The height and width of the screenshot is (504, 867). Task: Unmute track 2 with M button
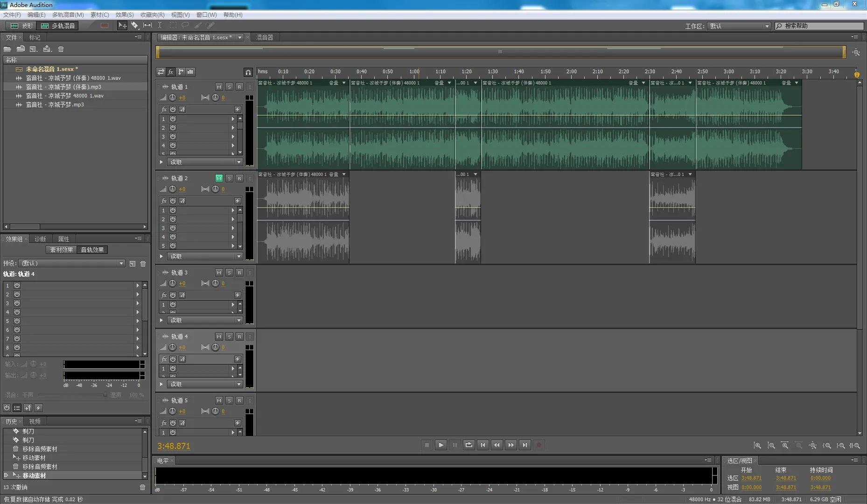point(219,178)
